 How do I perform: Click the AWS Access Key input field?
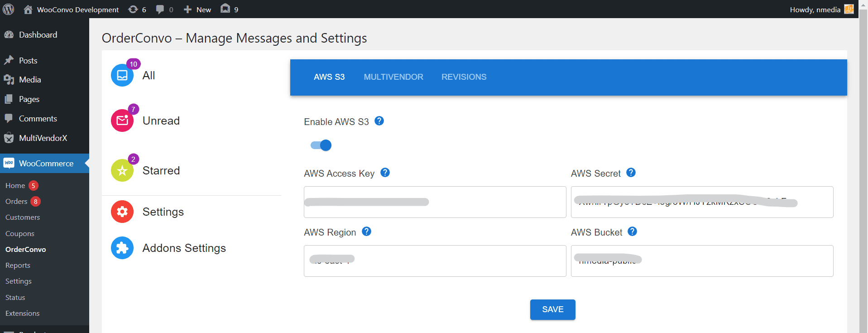click(x=435, y=202)
